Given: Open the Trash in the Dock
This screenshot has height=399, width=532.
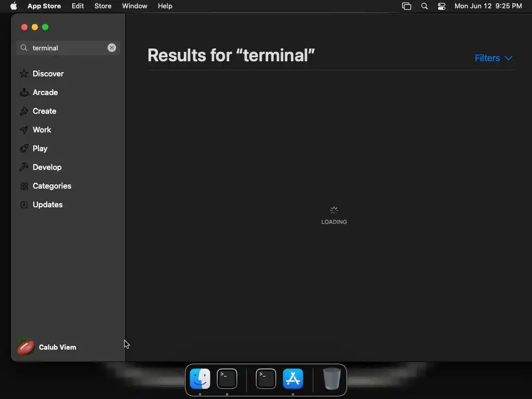Looking at the screenshot, I should click(x=332, y=379).
